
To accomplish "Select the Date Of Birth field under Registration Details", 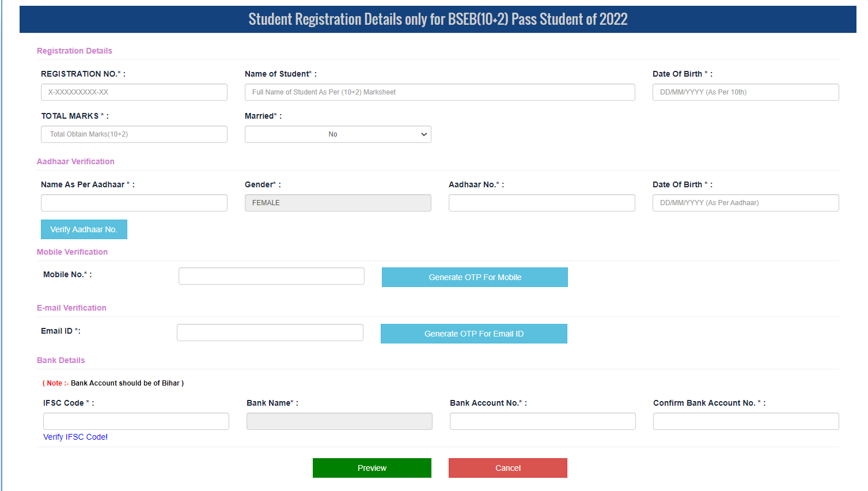I will pyautogui.click(x=745, y=92).
